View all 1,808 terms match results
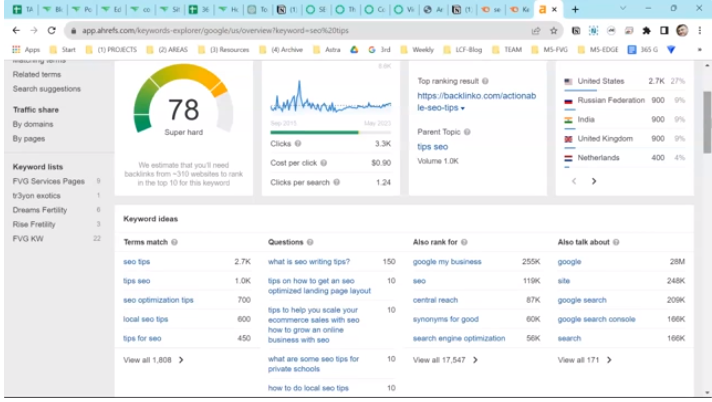Screen dimensions: 712x402 (x=153, y=360)
